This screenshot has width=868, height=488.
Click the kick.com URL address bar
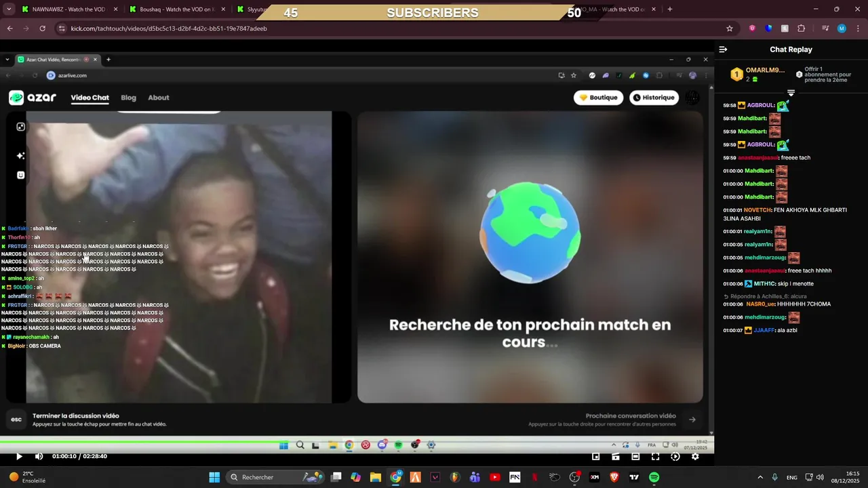[393, 28]
